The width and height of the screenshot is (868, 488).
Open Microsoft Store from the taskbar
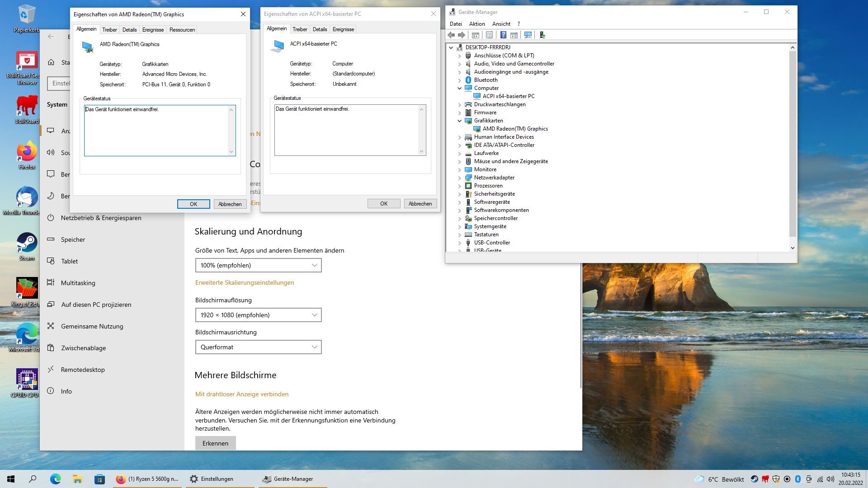pyautogui.click(x=99, y=479)
